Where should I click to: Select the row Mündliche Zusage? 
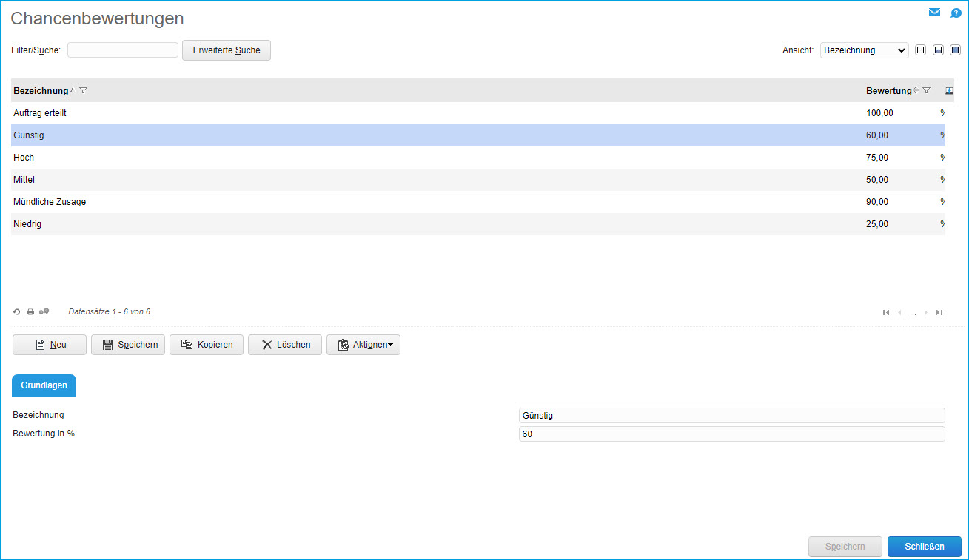click(478, 202)
